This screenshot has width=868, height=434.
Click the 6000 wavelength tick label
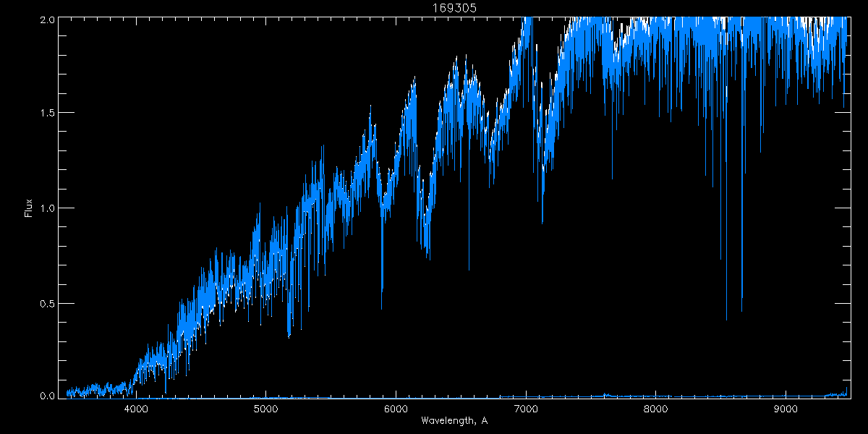396,409
